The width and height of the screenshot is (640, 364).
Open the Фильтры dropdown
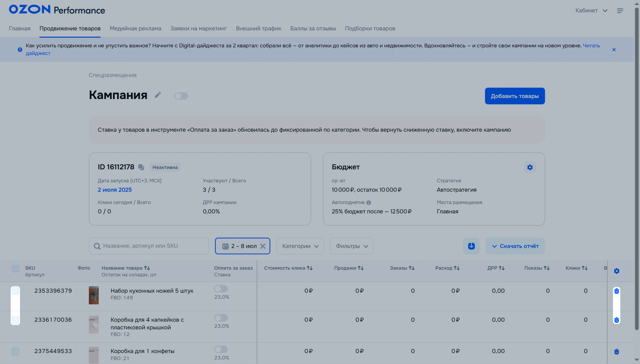click(351, 246)
